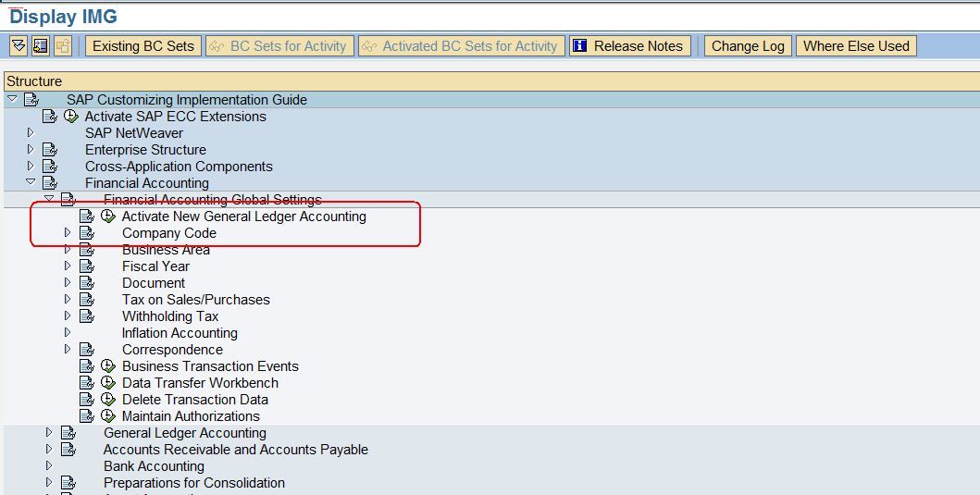Expand the Correspondence node
Image resolution: width=980 pixels, height=495 pixels.
click(68, 349)
